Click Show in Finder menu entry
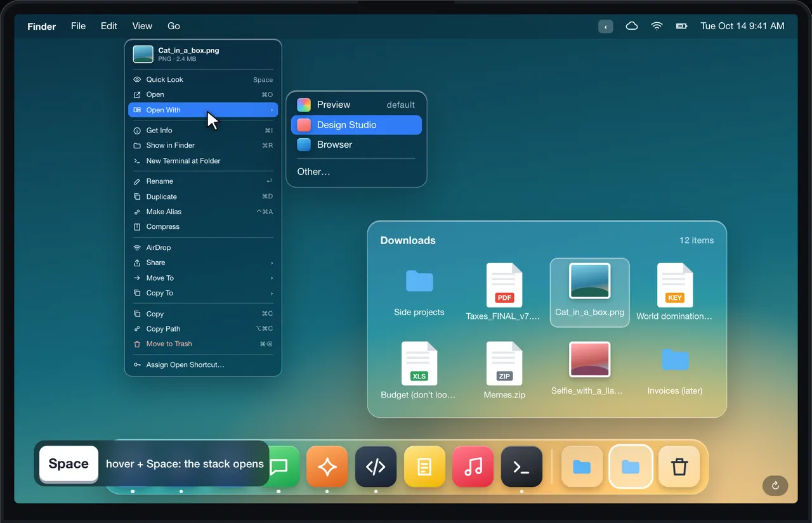 tap(203, 145)
